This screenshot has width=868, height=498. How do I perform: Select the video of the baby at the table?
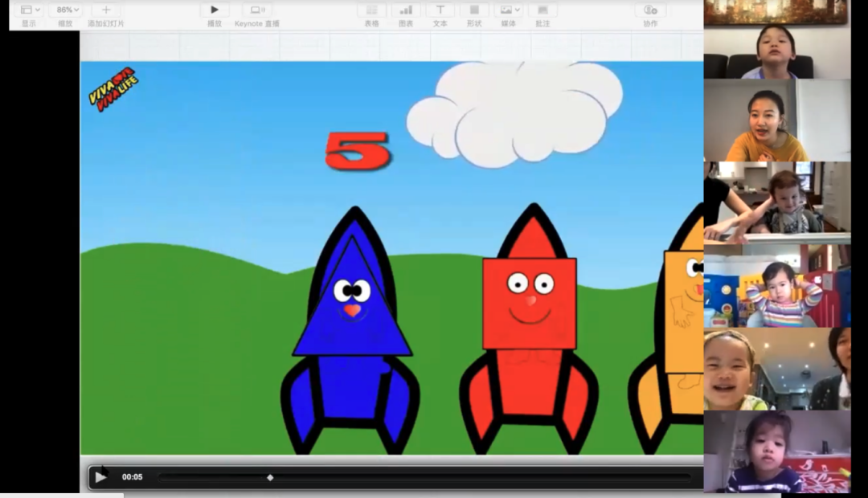(777, 203)
